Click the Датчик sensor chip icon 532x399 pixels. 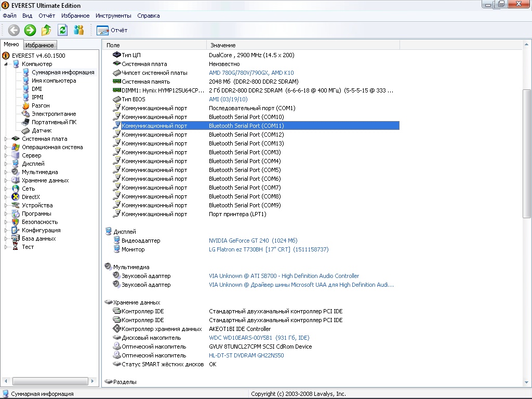[26, 130]
